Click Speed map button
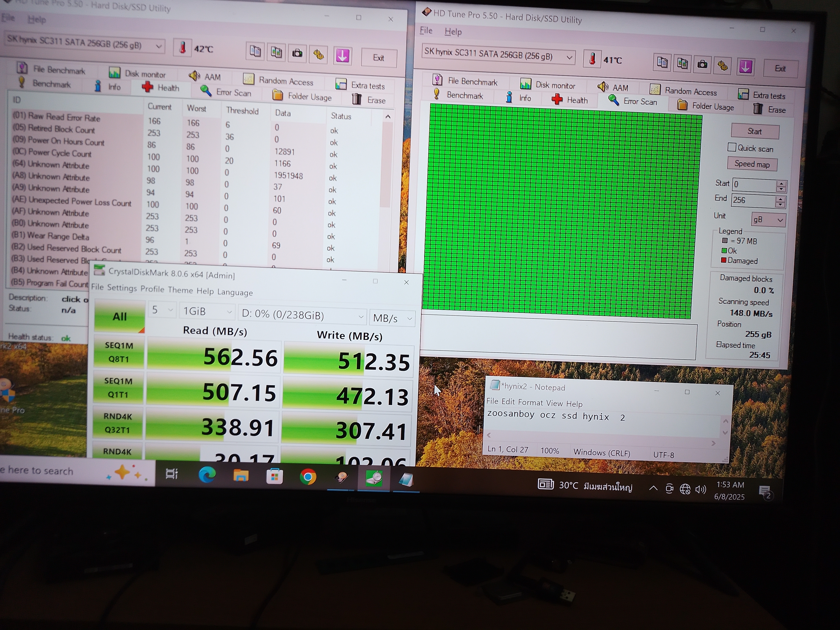 (752, 164)
